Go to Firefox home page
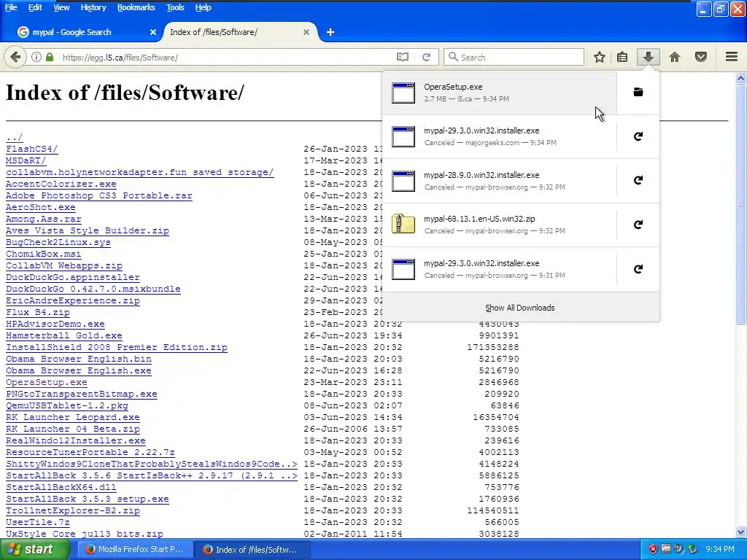Screen dimensions: 747x560 pyautogui.click(x=675, y=57)
